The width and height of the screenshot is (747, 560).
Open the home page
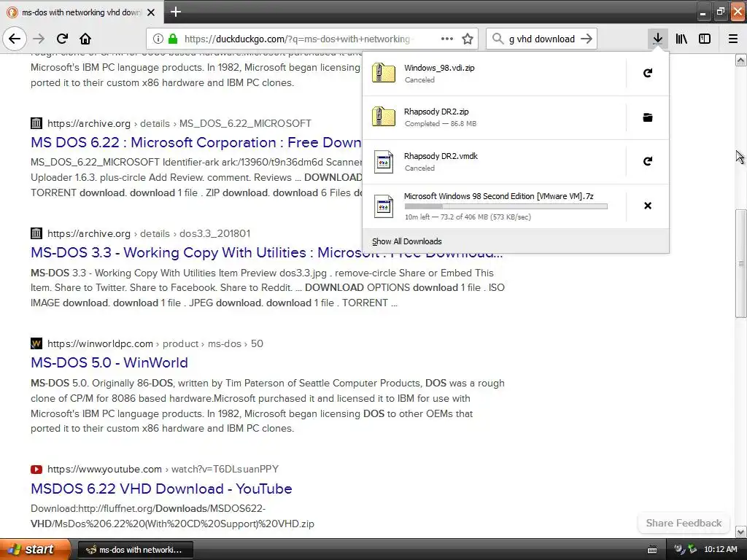pyautogui.click(x=85, y=39)
